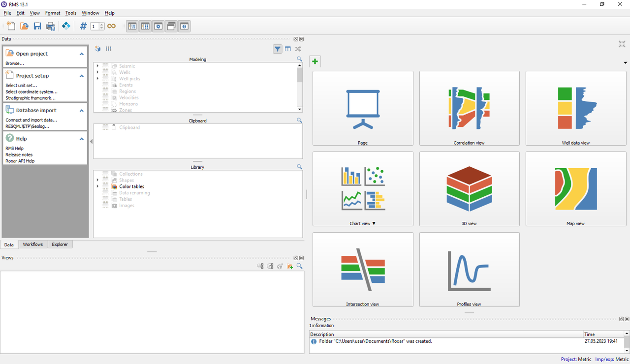Click the blue diamond plugin icon in toolbar

point(66,26)
